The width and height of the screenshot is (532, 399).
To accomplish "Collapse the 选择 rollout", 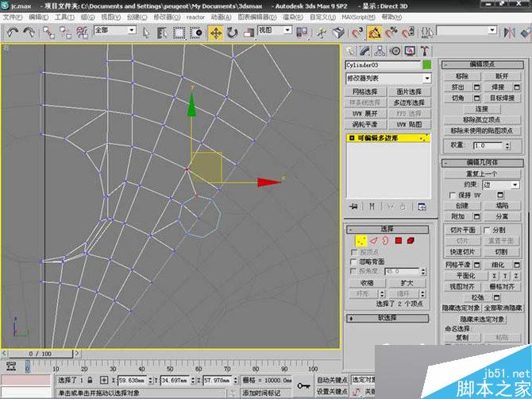I will pos(387,229).
